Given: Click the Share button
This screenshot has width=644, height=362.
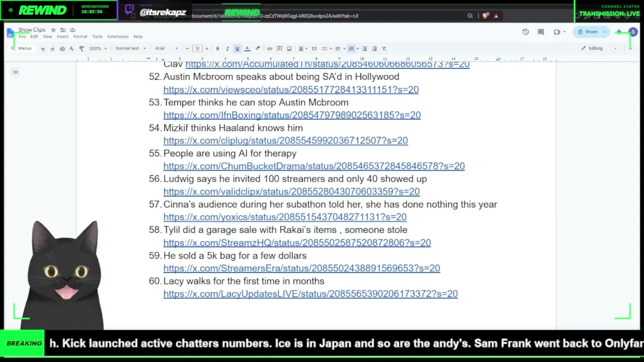Looking at the screenshot, I should 588,32.
